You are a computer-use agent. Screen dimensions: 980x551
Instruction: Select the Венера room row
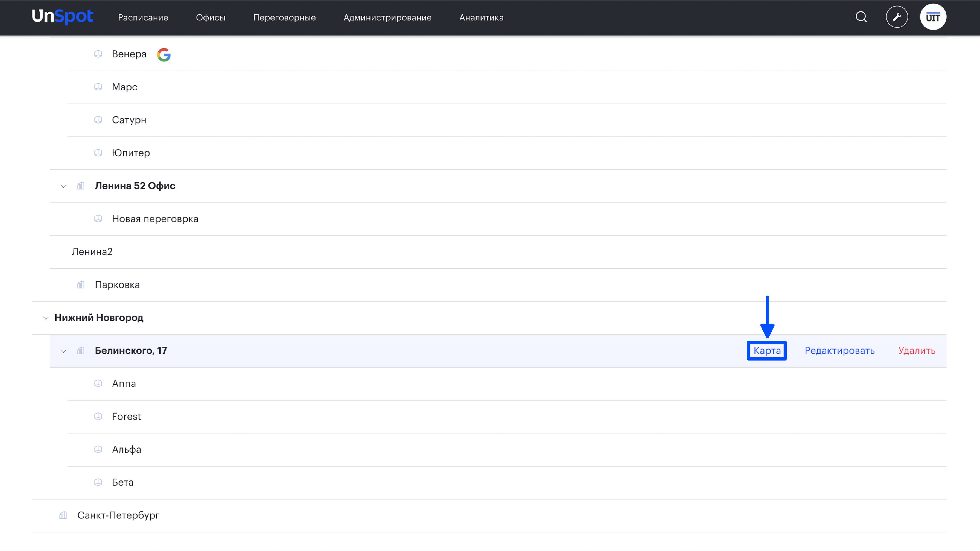(507, 54)
